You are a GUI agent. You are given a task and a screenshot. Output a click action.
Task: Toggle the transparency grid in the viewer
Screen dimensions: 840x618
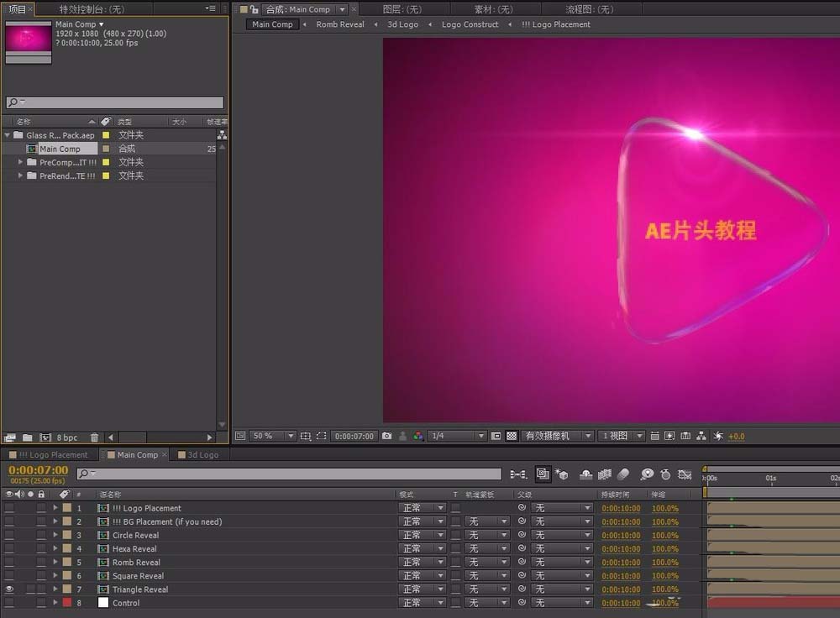(511, 436)
